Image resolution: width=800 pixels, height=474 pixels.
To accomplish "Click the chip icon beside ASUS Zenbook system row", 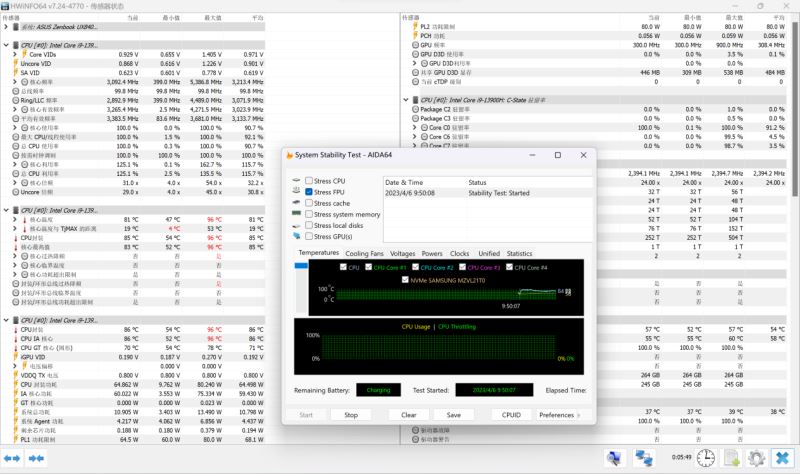I will 15,27.
